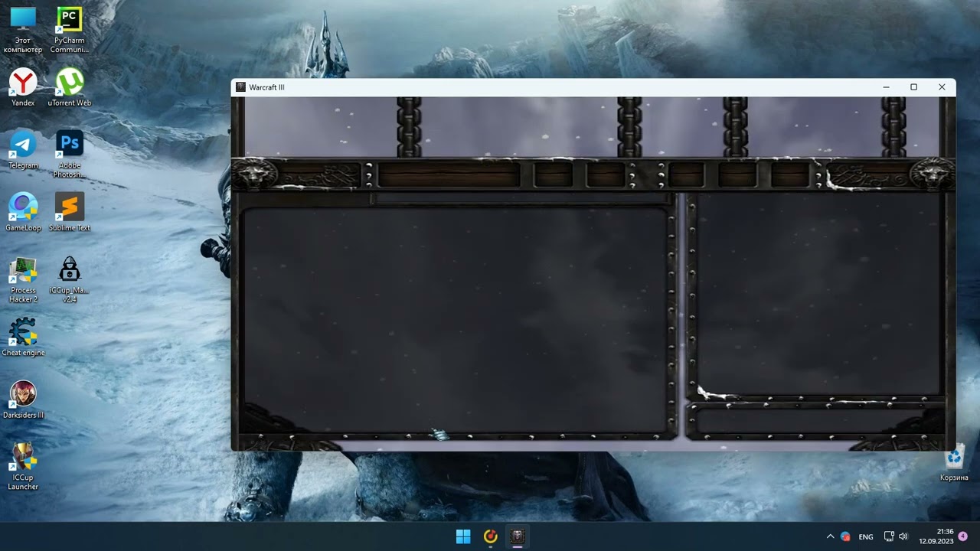Screen dimensions: 980x551
Task: Open the Windows Start menu
Action: pyautogui.click(x=463, y=536)
